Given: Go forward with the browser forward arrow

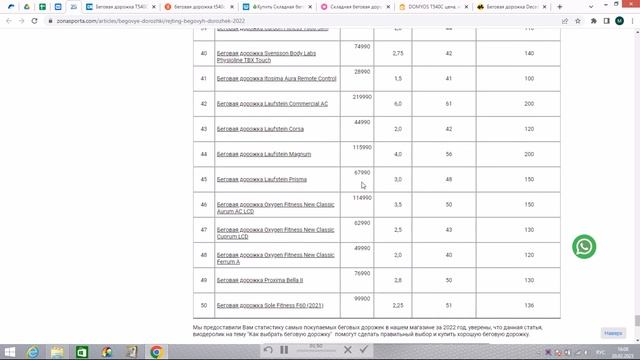Looking at the screenshot, I should [x=22, y=21].
